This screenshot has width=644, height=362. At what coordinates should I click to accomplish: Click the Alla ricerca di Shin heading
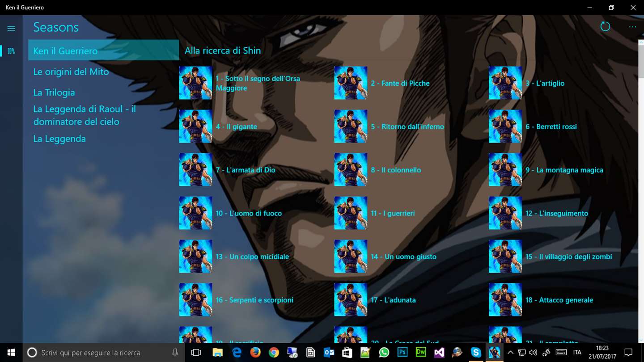223,51
